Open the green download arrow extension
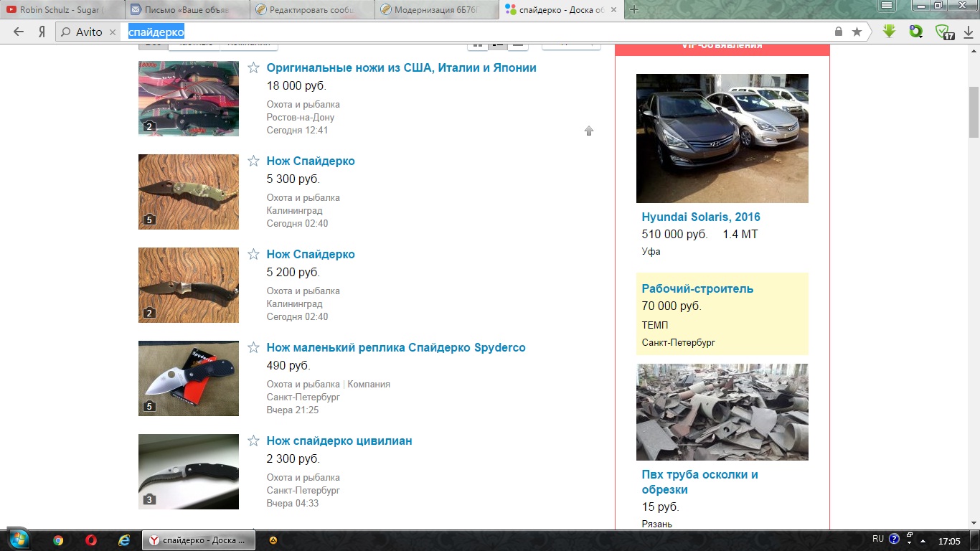This screenshot has width=980, height=551. (x=890, y=32)
